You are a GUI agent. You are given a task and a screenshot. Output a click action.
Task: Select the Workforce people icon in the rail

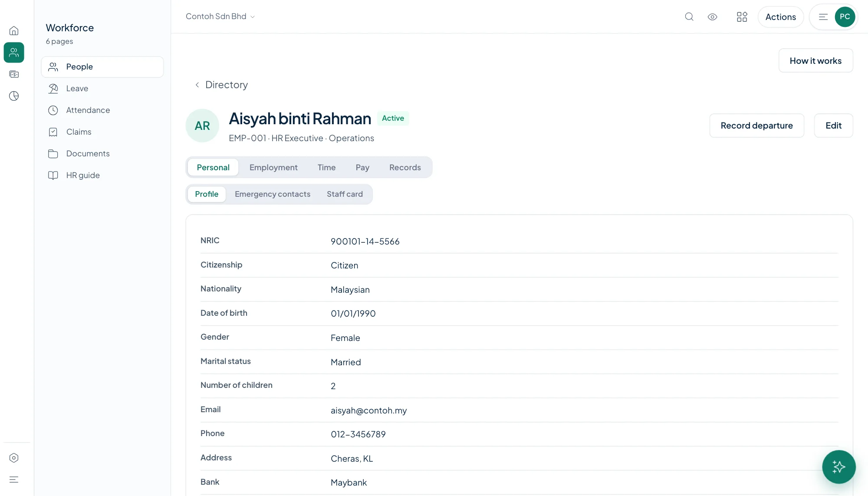[14, 53]
